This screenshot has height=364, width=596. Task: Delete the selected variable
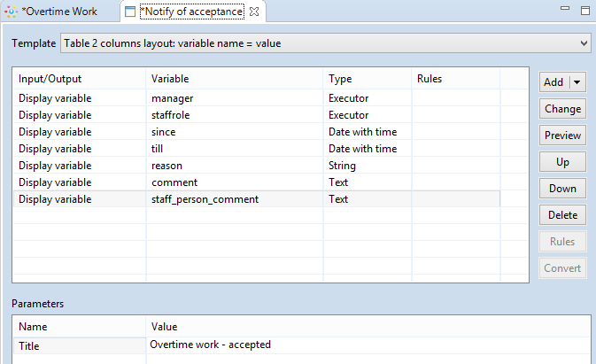click(x=562, y=215)
